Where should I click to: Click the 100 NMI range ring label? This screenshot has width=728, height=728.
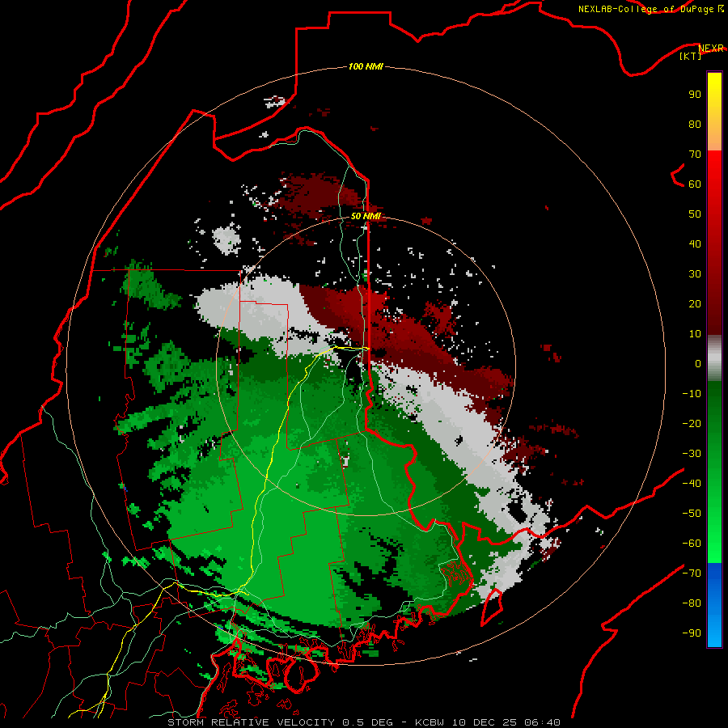point(366,66)
